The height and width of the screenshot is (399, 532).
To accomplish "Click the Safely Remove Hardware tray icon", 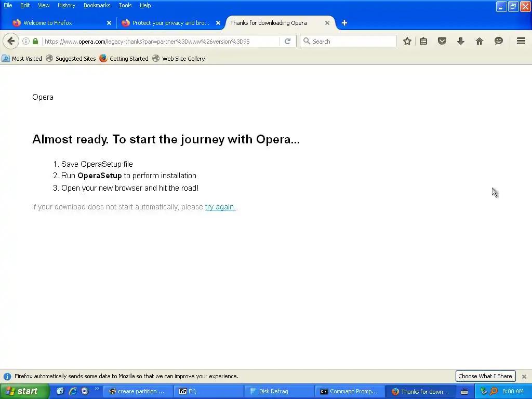I will pos(484,391).
